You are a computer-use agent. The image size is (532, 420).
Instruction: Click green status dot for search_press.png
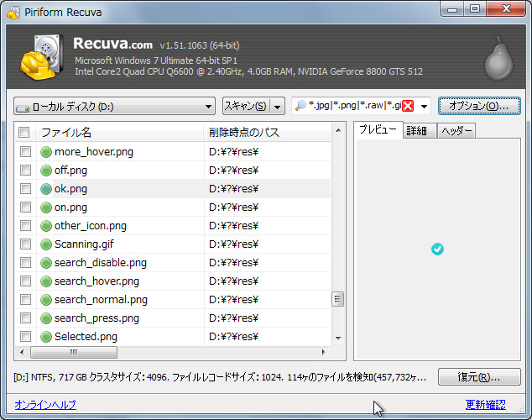tap(46, 318)
